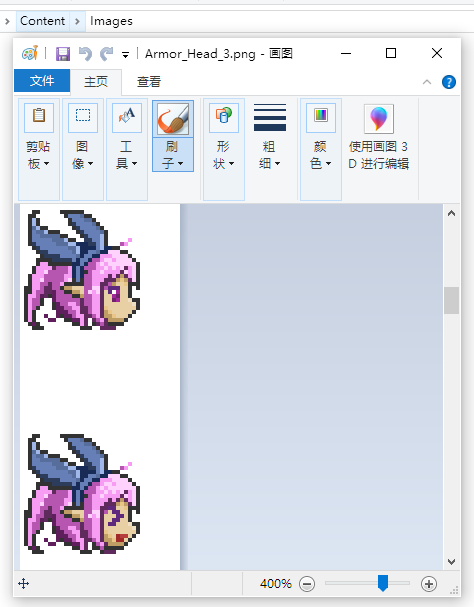This screenshot has width=474, height=607.
Task: Switch to the 主页 (Home) tab
Action: [96, 82]
